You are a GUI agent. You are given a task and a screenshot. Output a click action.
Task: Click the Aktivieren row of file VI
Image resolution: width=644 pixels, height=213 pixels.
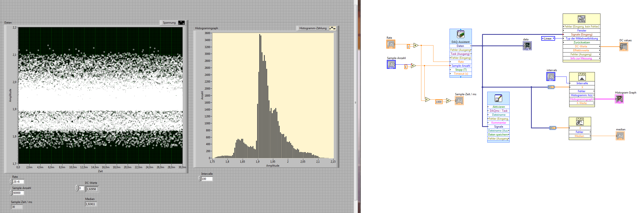coord(498,107)
